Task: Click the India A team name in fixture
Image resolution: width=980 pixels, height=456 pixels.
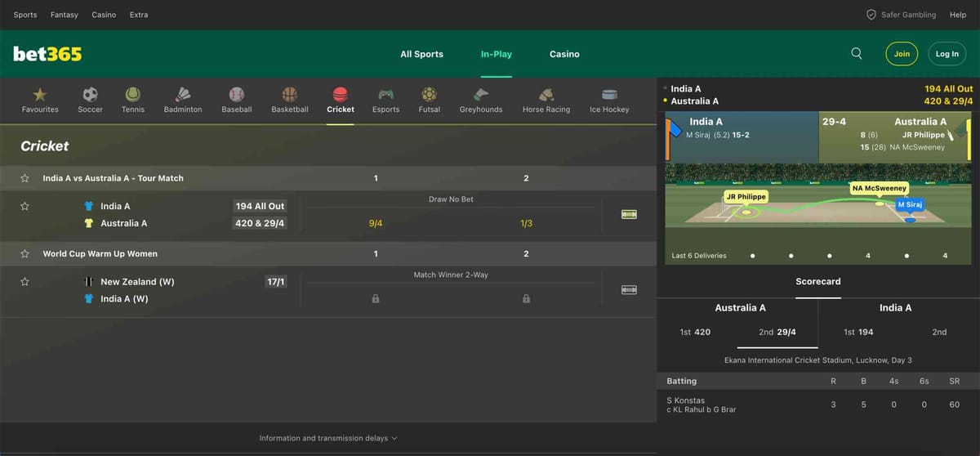Action: coord(115,207)
